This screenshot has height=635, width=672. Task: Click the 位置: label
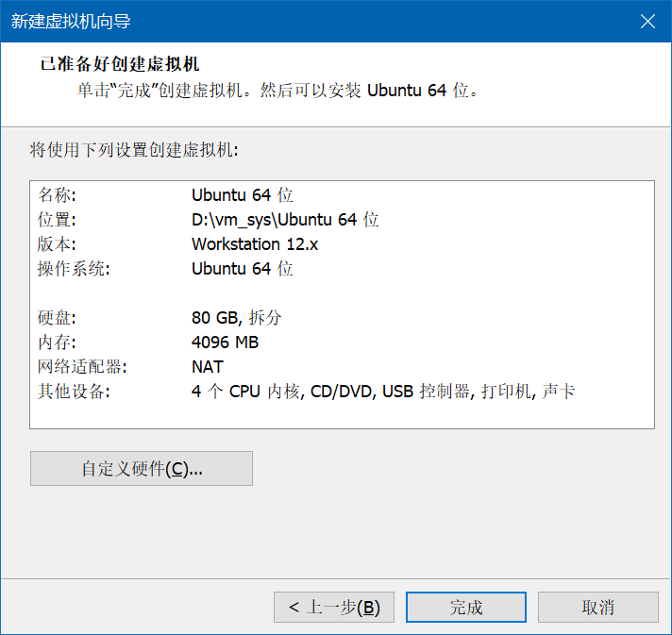click(57, 220)
